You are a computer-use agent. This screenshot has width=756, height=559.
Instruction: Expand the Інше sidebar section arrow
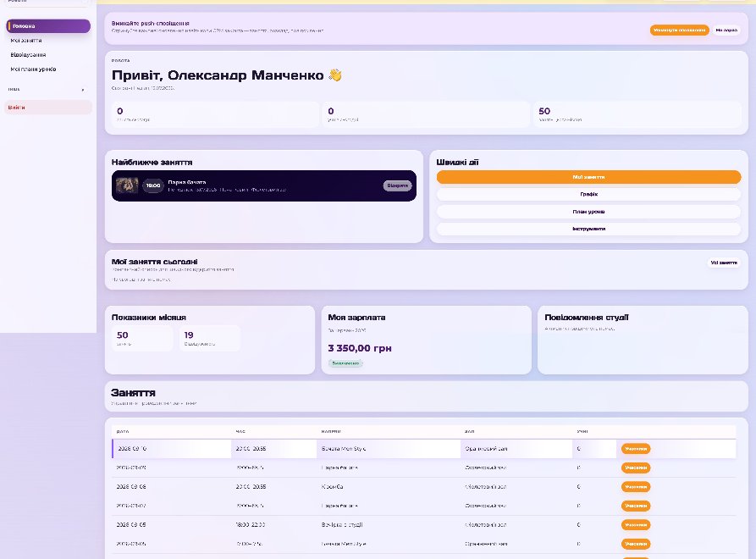pos(83,90)
